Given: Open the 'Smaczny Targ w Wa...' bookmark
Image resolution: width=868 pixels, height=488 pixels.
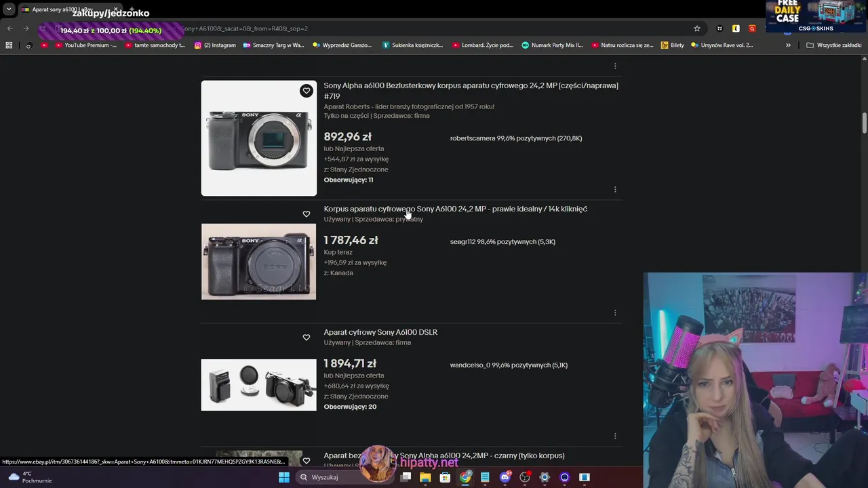Looking at the screenshot, I should pyautogui.click(x=273, y=45).
